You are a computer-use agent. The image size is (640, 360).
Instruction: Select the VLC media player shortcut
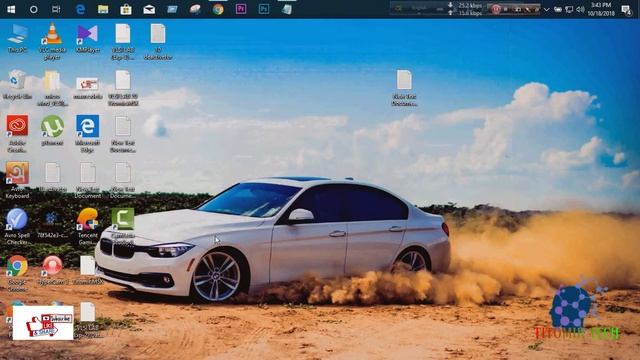pyautogui.click(x=52, y=42)
